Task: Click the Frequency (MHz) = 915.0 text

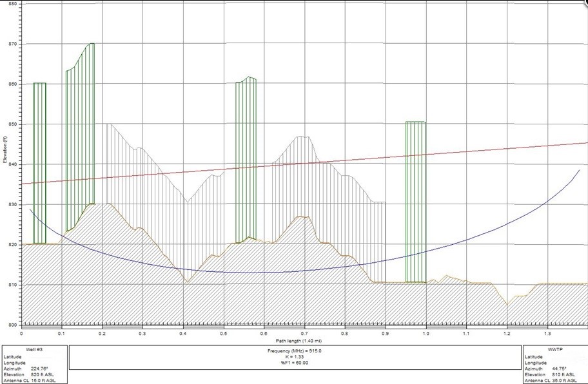Action: 295,351
